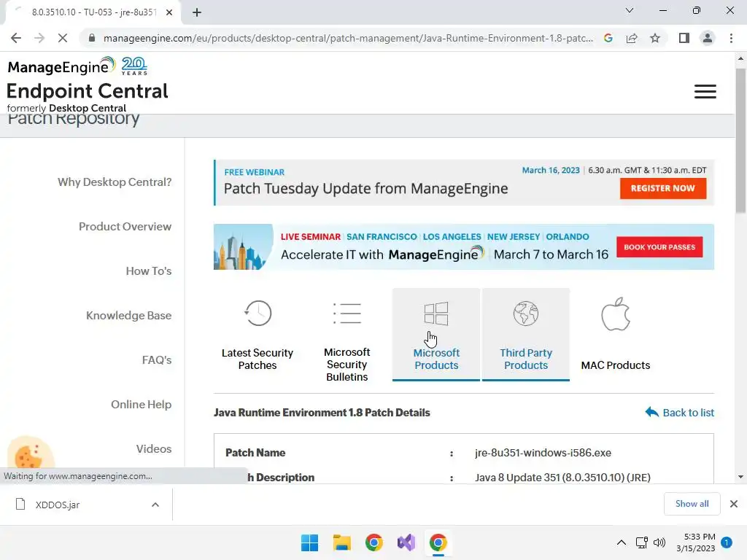Open the Chrome profile icon
747x560 pixels.
point(708,38)
